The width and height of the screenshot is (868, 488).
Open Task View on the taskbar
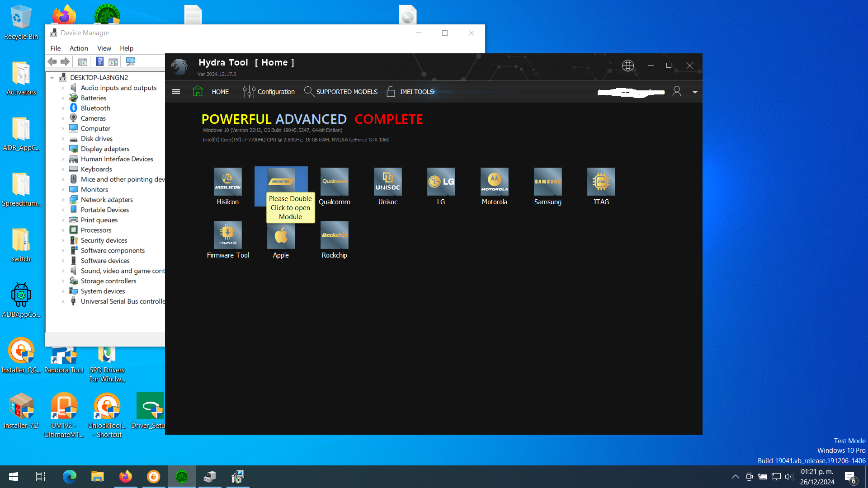tap(40, 477)
